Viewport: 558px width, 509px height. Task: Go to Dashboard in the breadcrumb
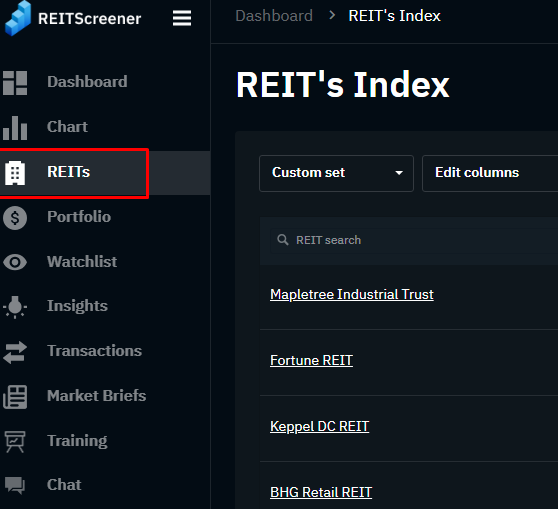pyautogui.click(x=274, y=16)
